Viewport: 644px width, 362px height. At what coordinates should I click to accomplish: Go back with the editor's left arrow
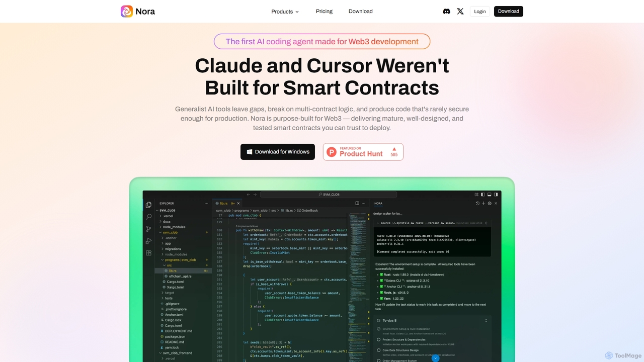249,195
